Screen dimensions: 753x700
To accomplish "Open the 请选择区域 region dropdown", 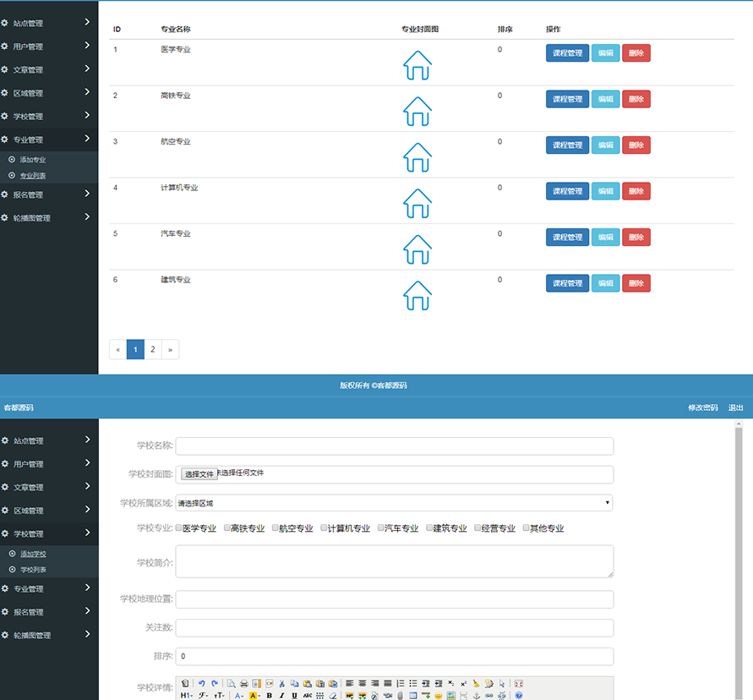I will click(x=394, y=503).
